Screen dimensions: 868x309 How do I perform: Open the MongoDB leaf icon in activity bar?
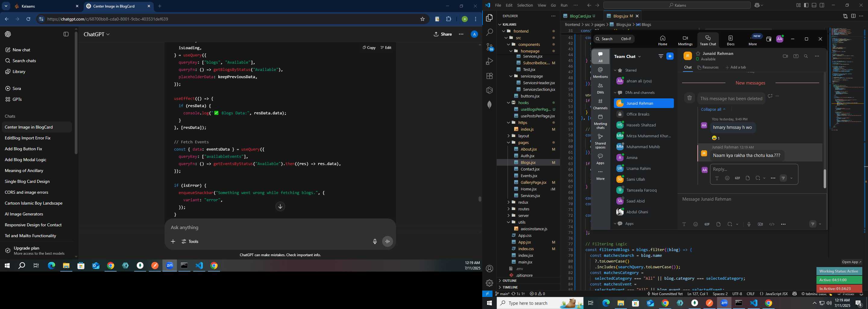pyautogui.click(x=489, y=105)
